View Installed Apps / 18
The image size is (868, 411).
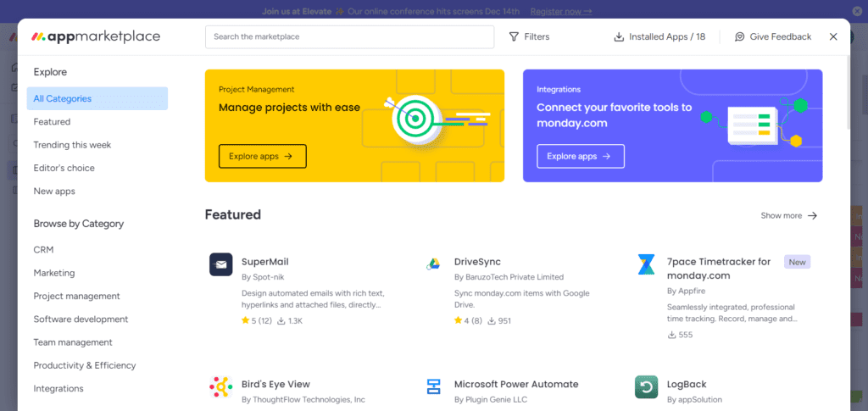tap(659, 37)
